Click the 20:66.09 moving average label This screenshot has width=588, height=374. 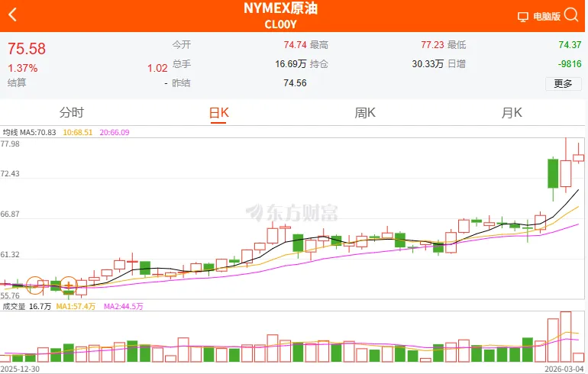[x=115, y=132]
